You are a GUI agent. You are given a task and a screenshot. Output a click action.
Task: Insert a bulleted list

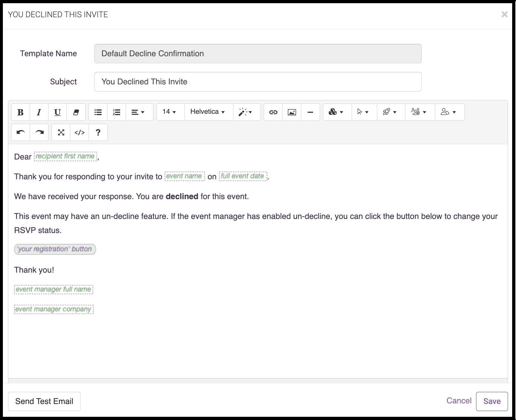pyautogui.click(x=98, y=112)
